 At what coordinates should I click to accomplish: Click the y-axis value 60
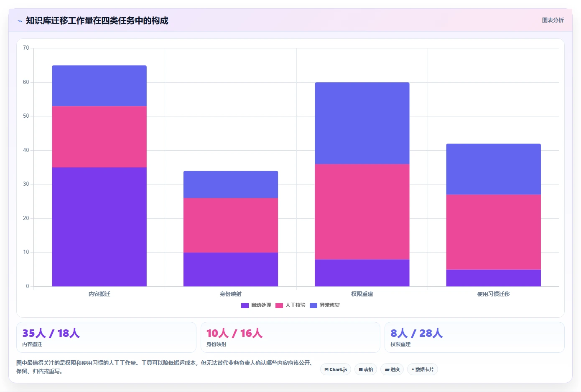(x=26, y=82)
